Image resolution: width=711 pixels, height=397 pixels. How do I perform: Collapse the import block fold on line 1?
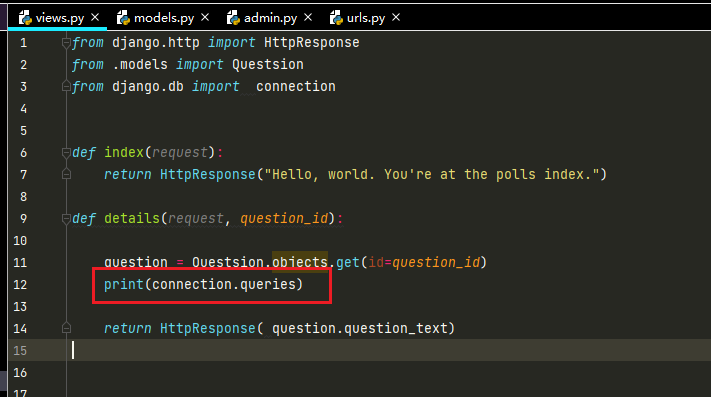point(66,43)
